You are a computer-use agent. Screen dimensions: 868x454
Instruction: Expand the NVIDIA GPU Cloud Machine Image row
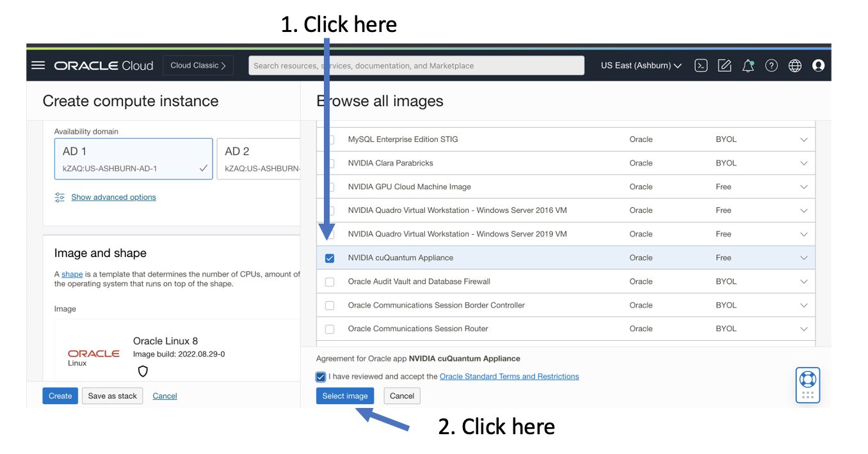(804, 187)
